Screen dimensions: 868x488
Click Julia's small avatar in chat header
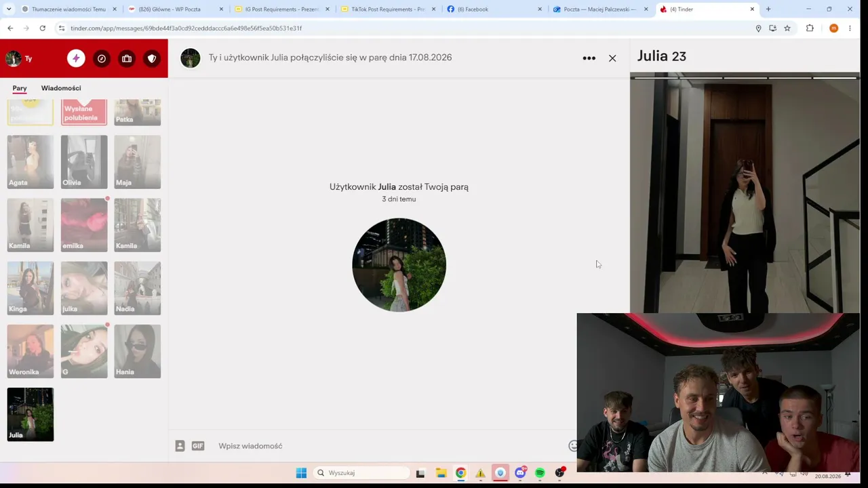pos(191,58)
